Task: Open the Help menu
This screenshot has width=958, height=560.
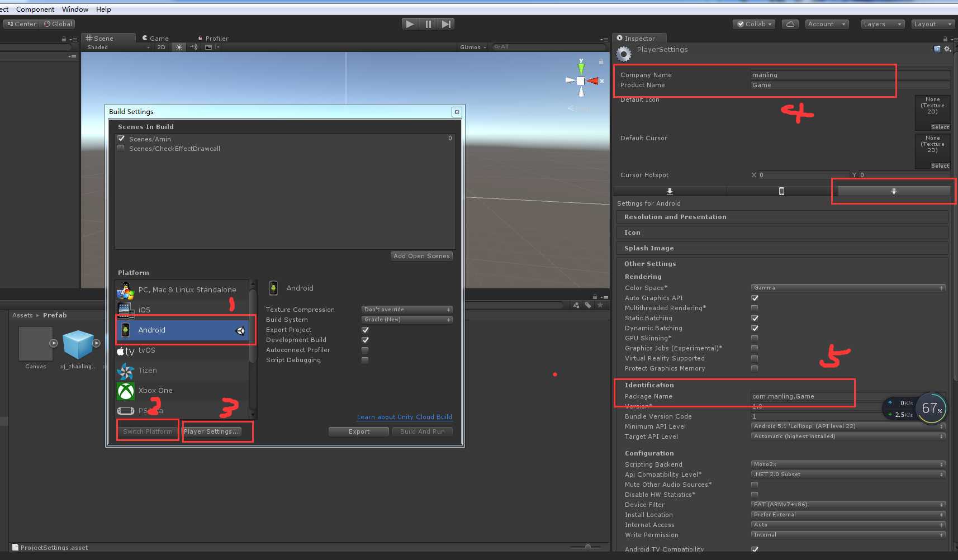Action: (x=103, y=10)
